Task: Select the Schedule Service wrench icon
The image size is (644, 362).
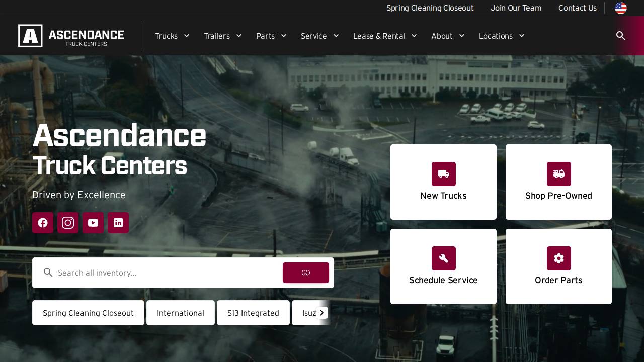Action: [x=443, y=258]
